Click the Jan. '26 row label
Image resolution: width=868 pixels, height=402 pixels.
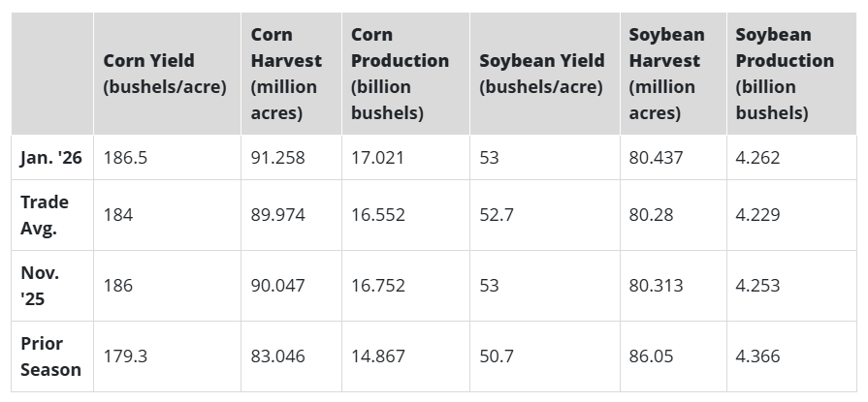point(51,157)
